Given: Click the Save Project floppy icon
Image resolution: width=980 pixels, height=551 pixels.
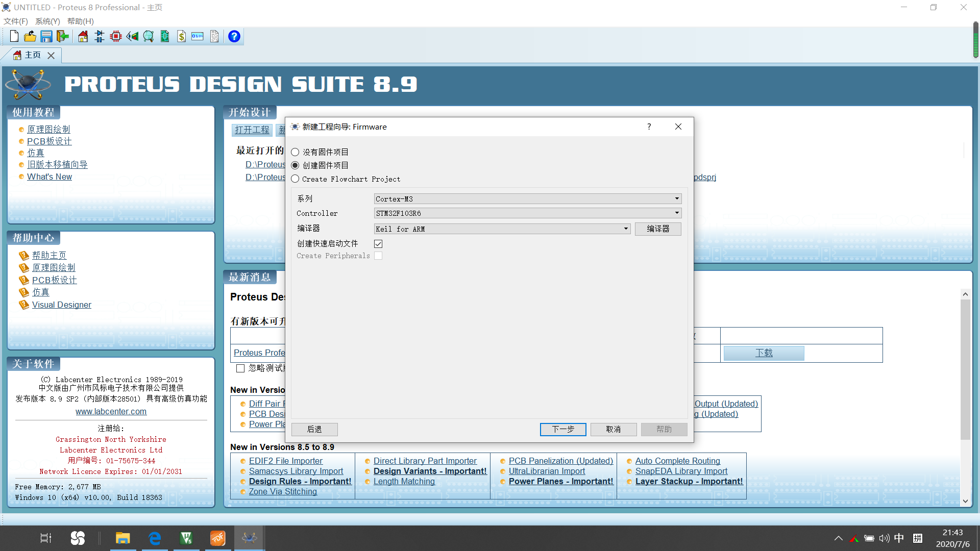Looking at the screenshot, I should tap(46, 36).
